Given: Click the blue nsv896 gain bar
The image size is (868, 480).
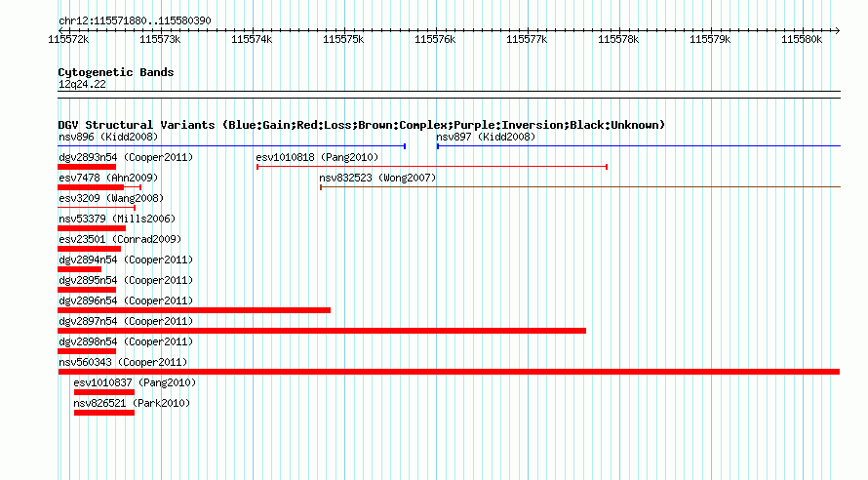Looking at the screenshot, I should [x=232, y=146].
